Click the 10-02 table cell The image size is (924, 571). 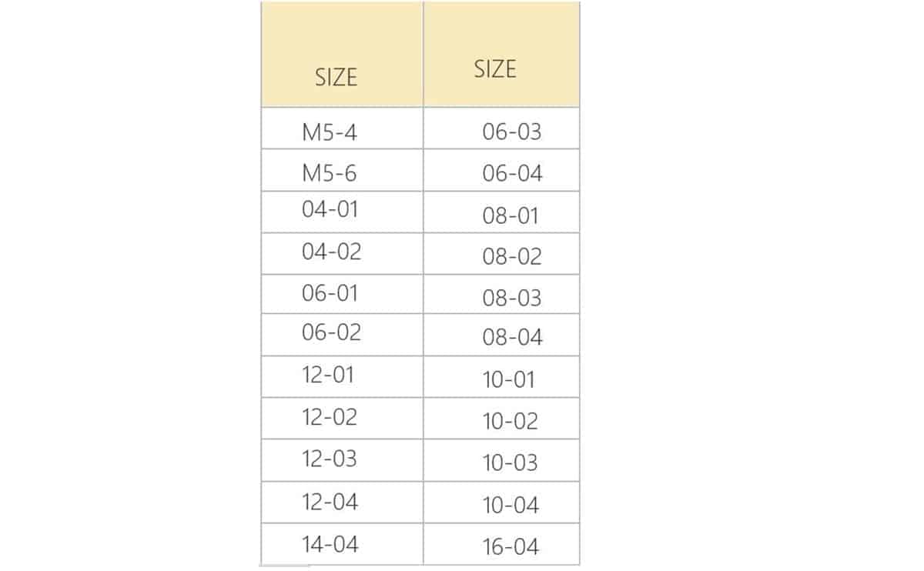coord(511,421)
